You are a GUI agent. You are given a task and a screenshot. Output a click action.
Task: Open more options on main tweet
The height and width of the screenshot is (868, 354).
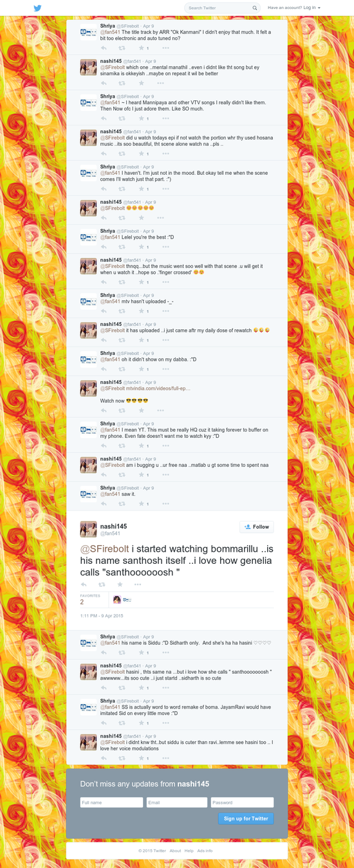(x=138, y=584)
